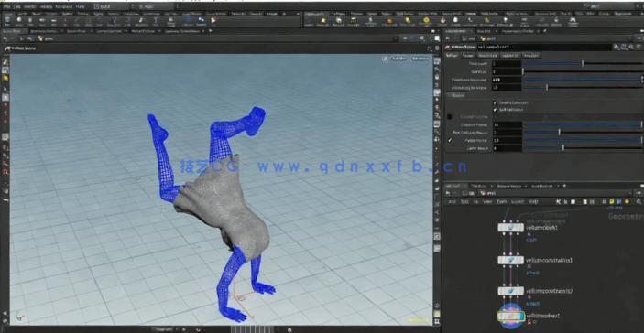The height and width of the screenshot is (333, 644).
Task: Select the vellumsolver1 node
Action: point(510,317)
